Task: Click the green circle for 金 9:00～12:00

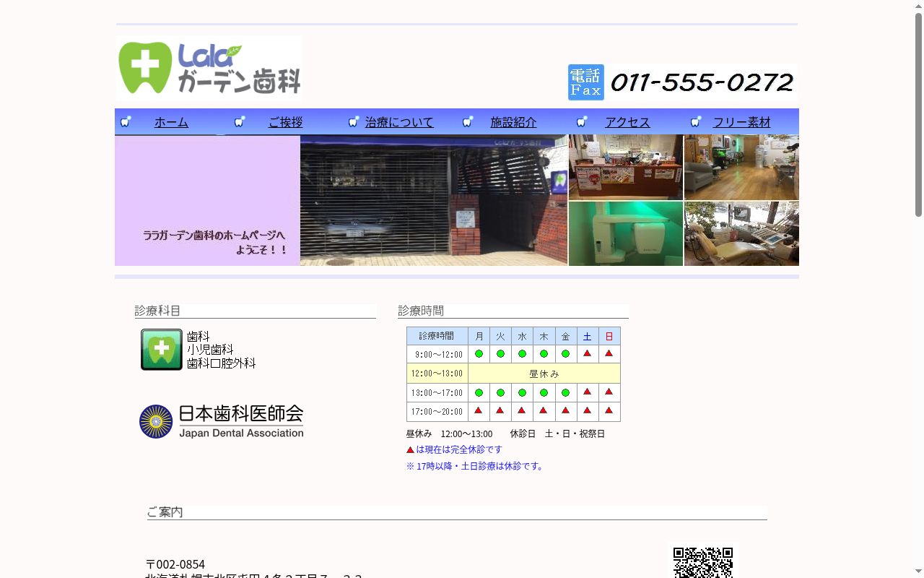Action: click(x=565, y=354)
